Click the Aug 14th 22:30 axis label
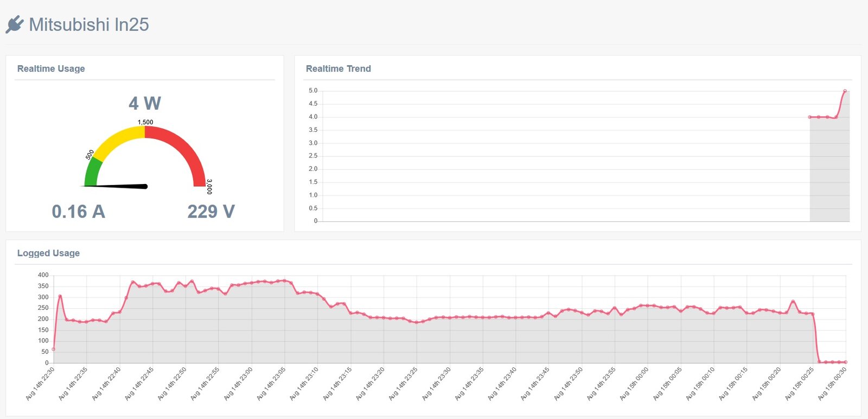Viewport: 868px width, 419px height. pos(40,384)
